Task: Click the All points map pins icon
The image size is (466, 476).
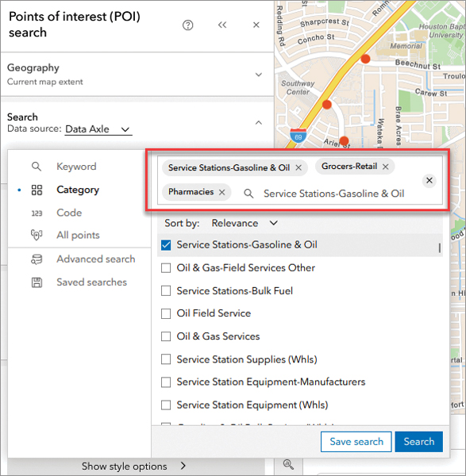Action: click(37, 236)
